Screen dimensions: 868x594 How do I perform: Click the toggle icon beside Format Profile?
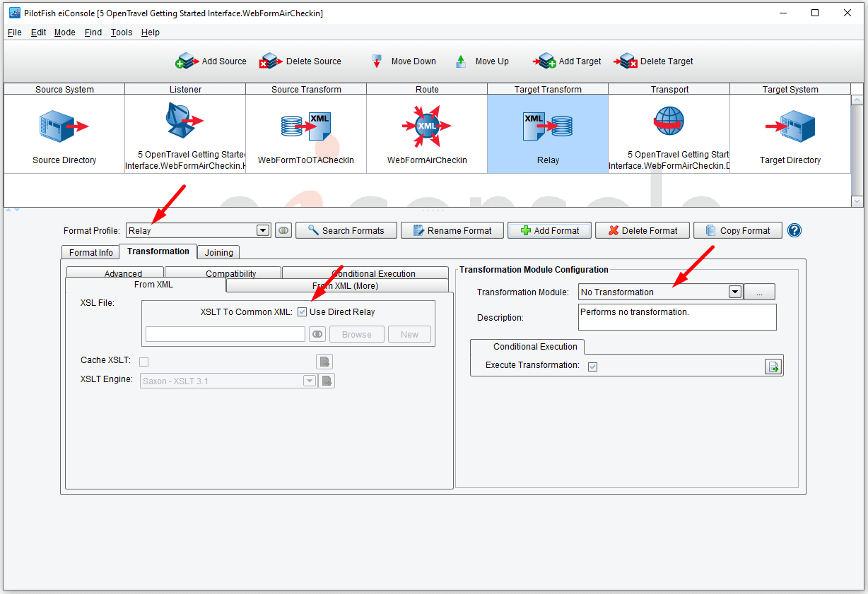tap(283, 230)
